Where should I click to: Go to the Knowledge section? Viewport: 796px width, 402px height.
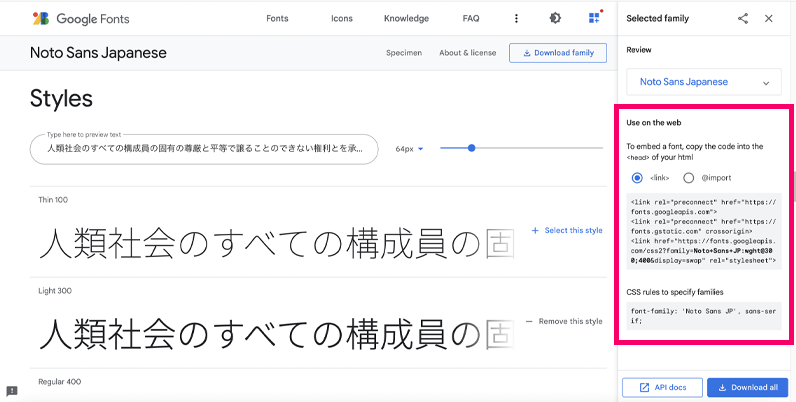tap(406, 18)
